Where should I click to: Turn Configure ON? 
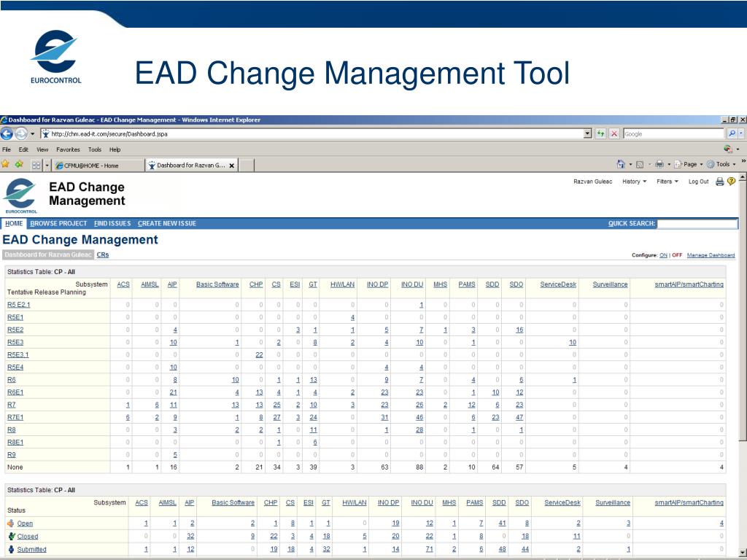663,255
